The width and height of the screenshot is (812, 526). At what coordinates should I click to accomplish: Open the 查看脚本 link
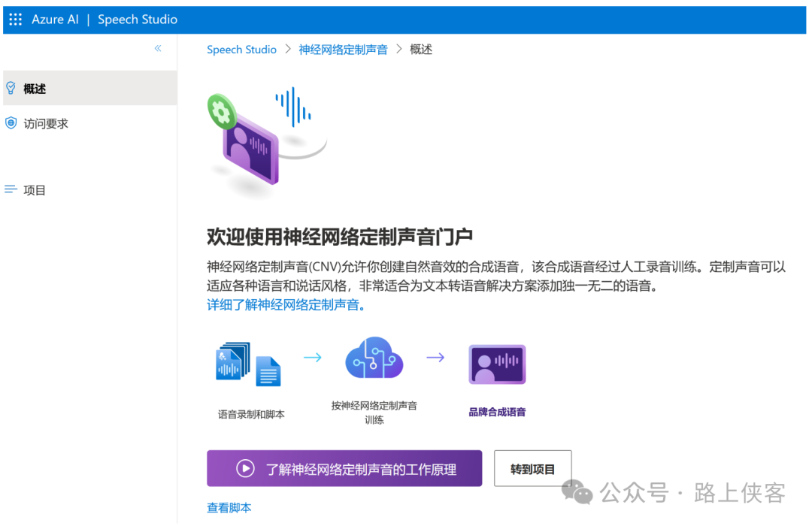click(229, 508)
